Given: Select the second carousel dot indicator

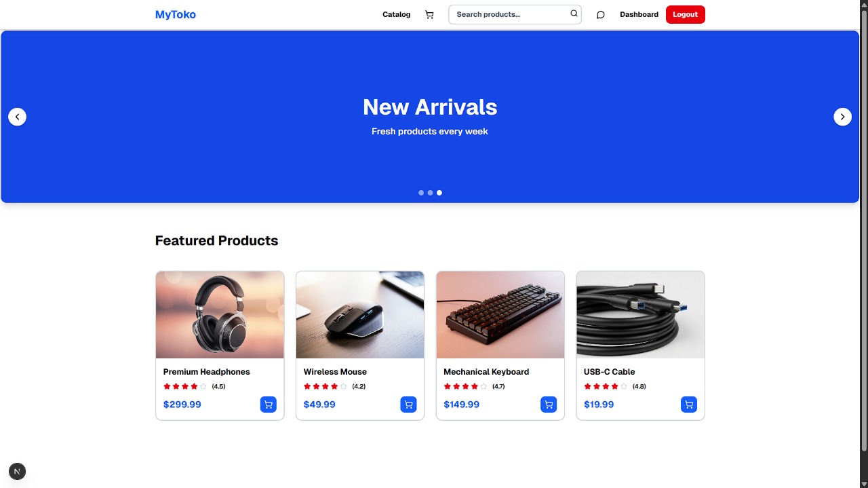Looking at the screenshot, I should pyautogui.click(x=430, y=193).
